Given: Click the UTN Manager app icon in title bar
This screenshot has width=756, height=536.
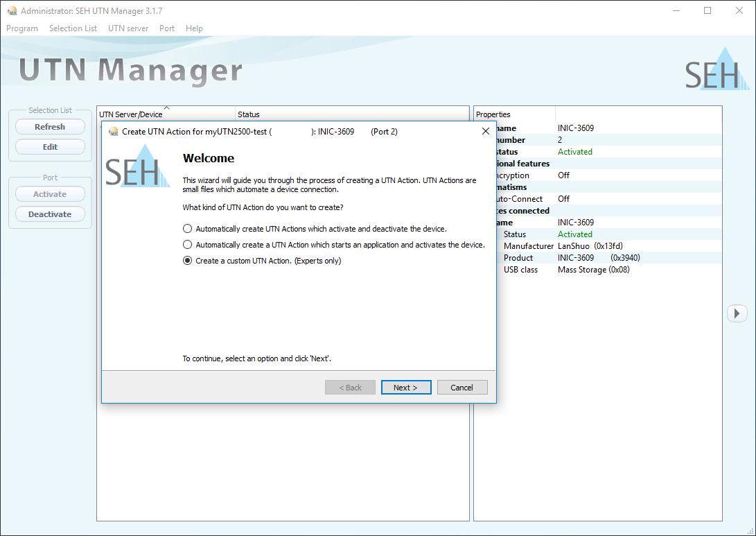Looking at the screenshot, I should [12, 10].
